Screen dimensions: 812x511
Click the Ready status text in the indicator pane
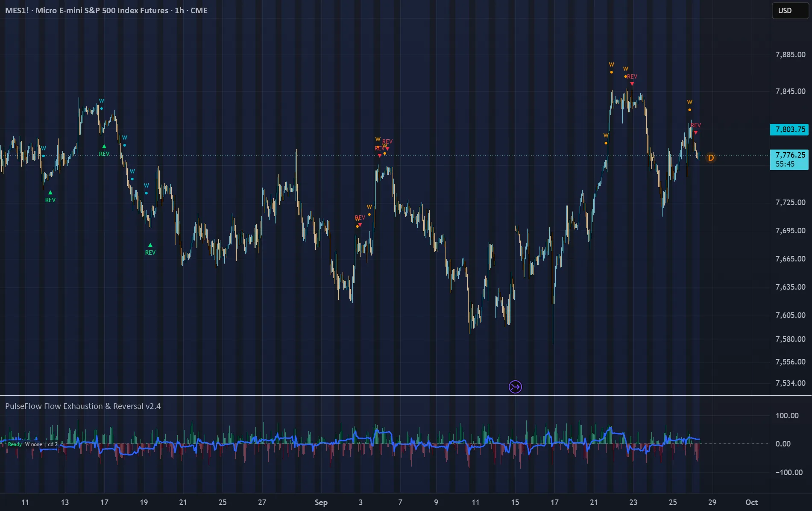(x=15, y=444)
